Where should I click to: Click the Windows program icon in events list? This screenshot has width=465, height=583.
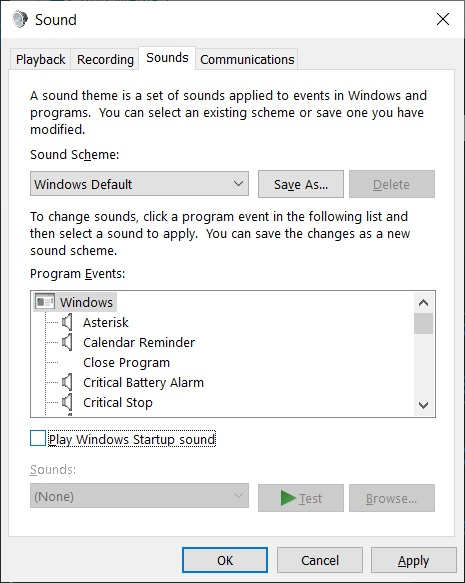[45, 302]
